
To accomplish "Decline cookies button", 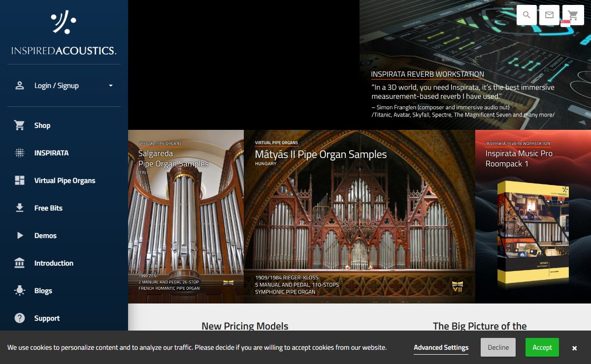I will coord(498,347).
